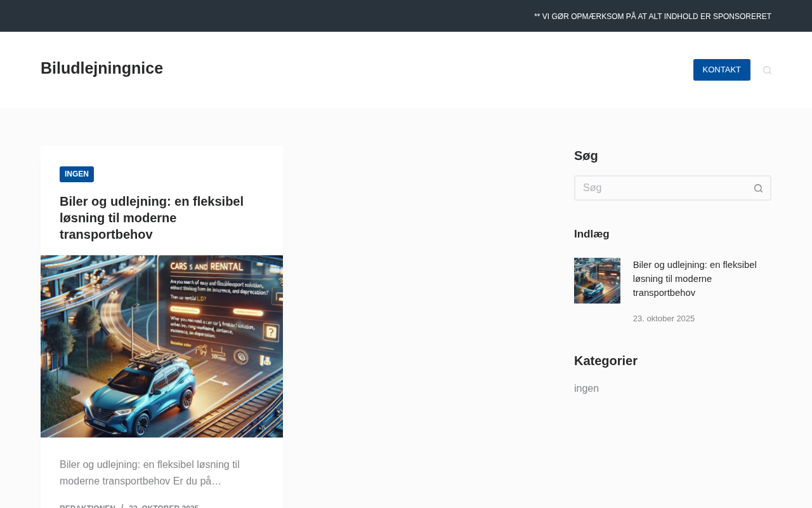Viewport: 812px width, 508px height.
Task: Click the Kontakt button
Action: 722,70
